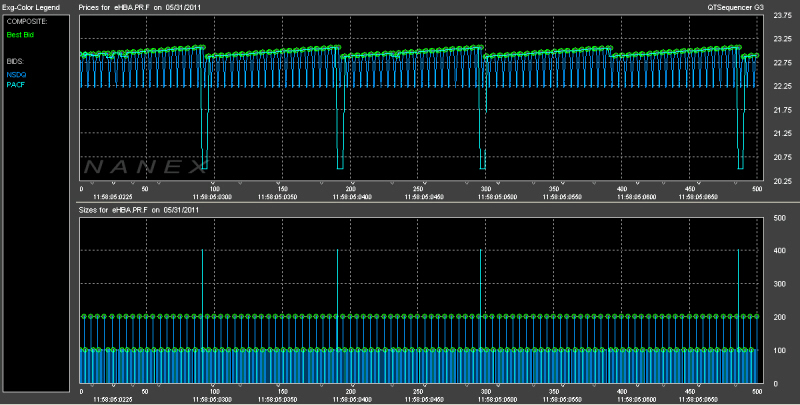Click tick label 450 under the prices chart
Screen dimensions: 800x405
pyautogui.click(x=690, y=189)
